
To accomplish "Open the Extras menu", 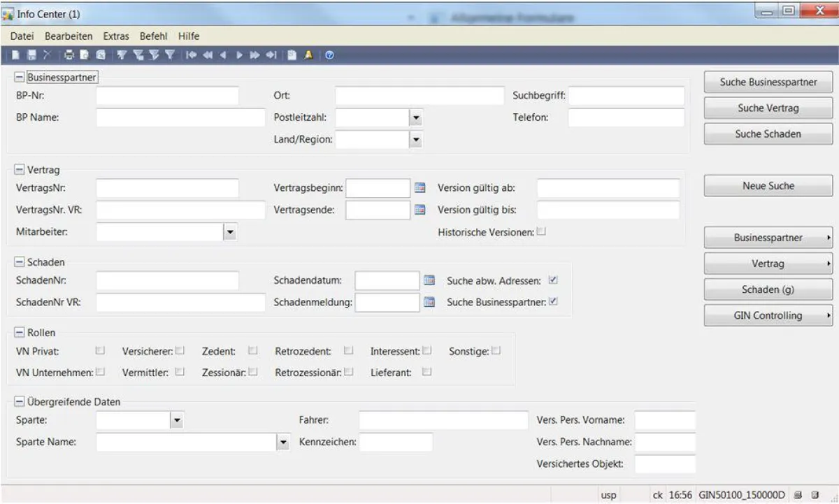I will (116, 36).
